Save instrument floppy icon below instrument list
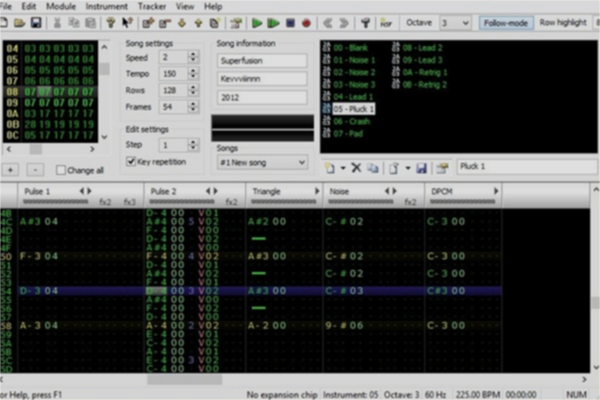 click(421, 167)
